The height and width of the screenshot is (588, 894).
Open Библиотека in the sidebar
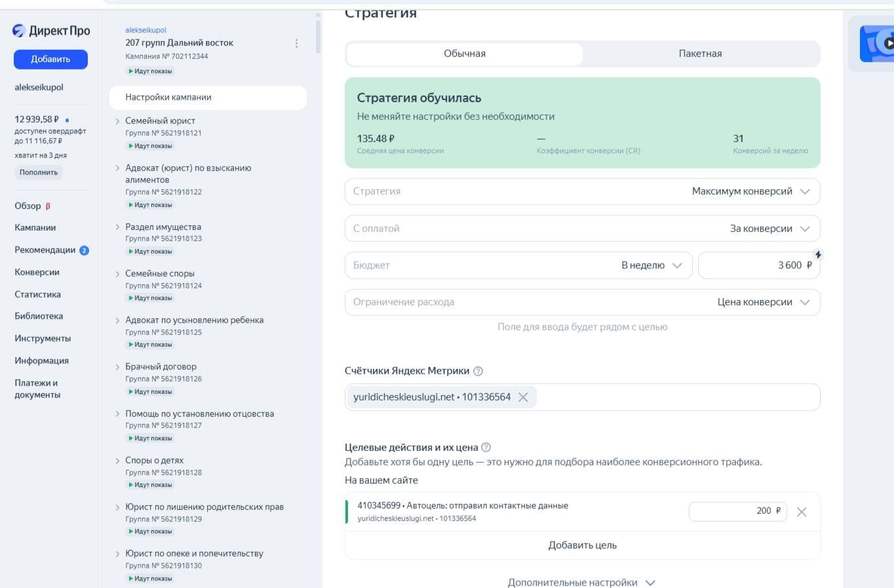click(x=39, y=316)
